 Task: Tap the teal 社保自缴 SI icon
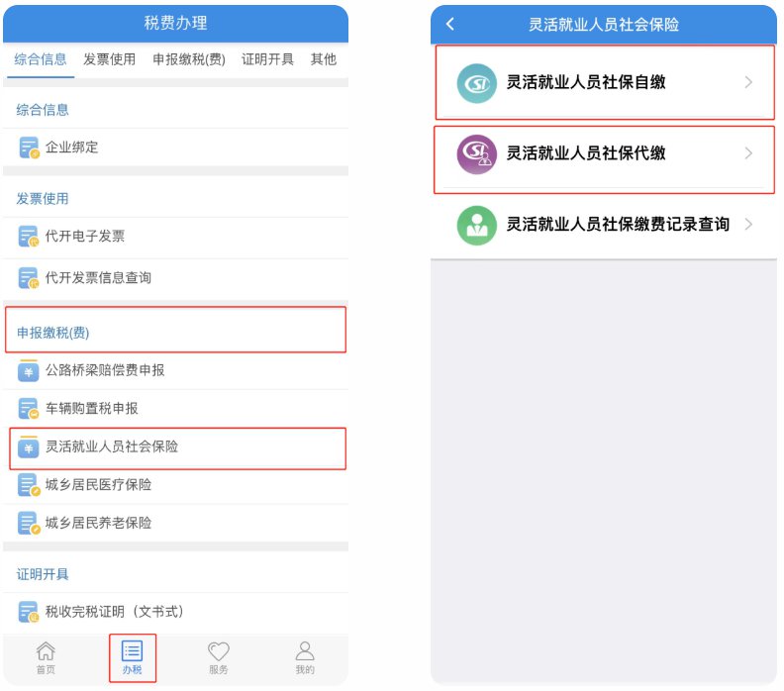point(476,83)
